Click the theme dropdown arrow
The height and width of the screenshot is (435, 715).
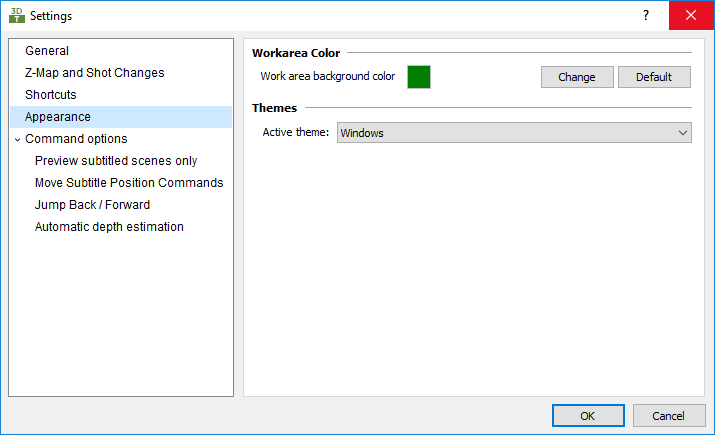click(x=682, y=133)
